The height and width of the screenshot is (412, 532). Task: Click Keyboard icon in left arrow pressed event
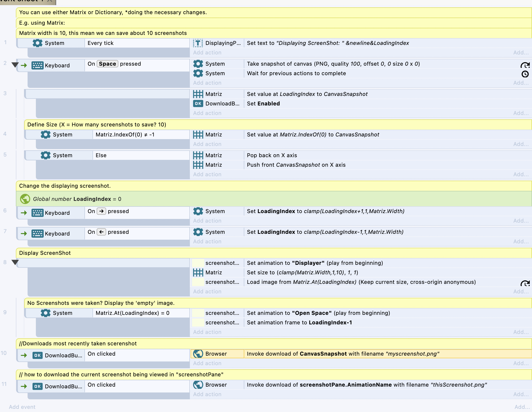pyautogui.click(x=38, y=234)
